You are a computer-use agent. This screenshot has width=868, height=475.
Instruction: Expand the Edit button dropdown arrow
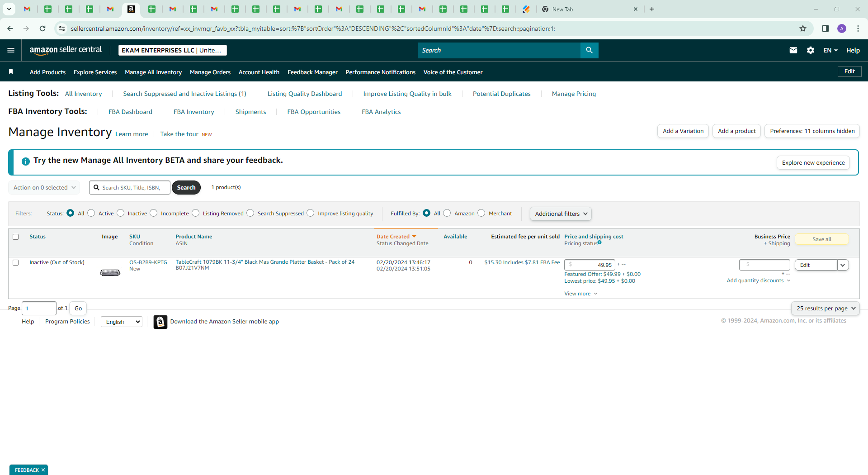coord(843,265)
